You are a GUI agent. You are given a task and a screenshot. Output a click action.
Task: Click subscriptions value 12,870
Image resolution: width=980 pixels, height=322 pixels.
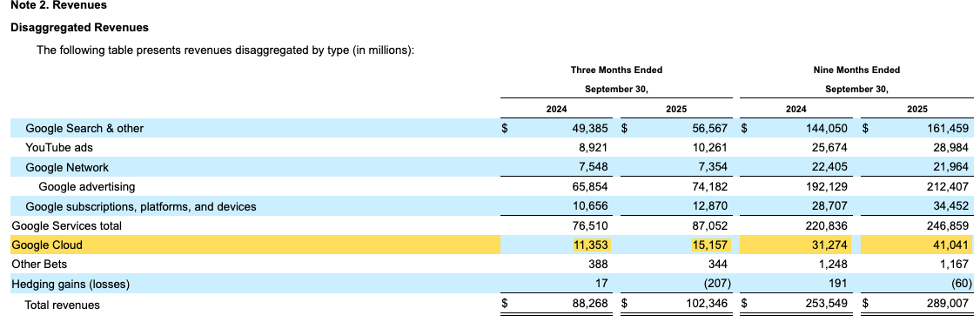pyautogui.click(x=710, y=205)
